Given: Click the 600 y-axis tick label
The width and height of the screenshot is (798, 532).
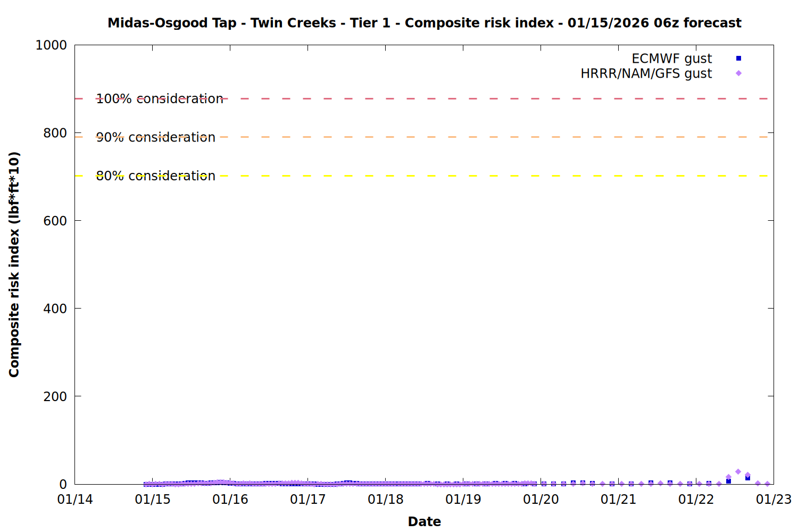Looking at the screenshot, I should point(55,221).
